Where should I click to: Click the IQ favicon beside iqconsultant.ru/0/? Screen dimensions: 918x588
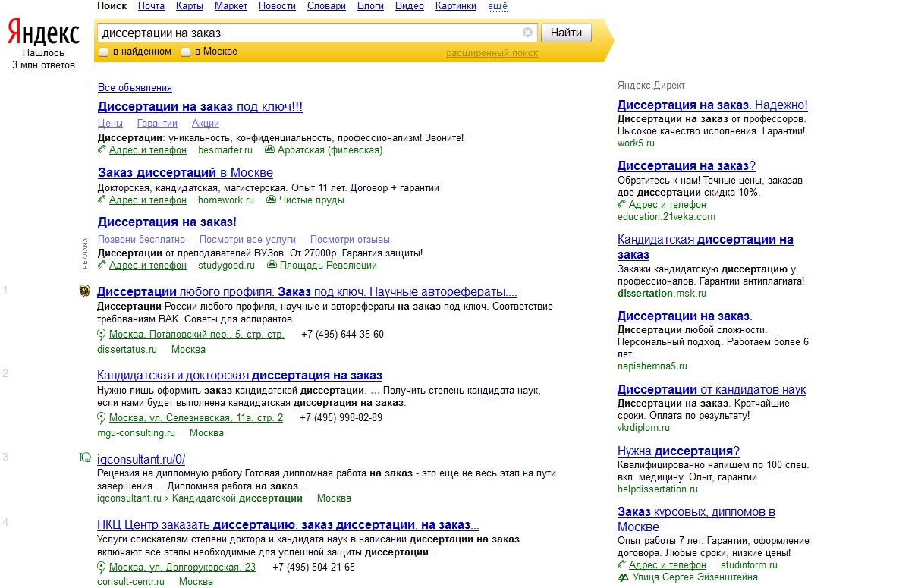point(85,458)
